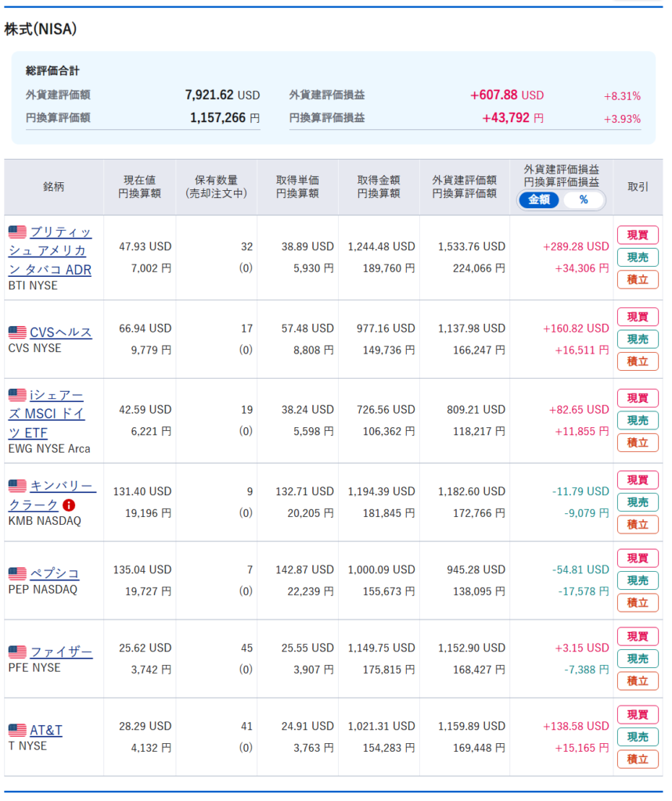Click the 外貨建評価額 円換算評価額 column header
Screen dimensions: 672x801
(x=464, y=187)
